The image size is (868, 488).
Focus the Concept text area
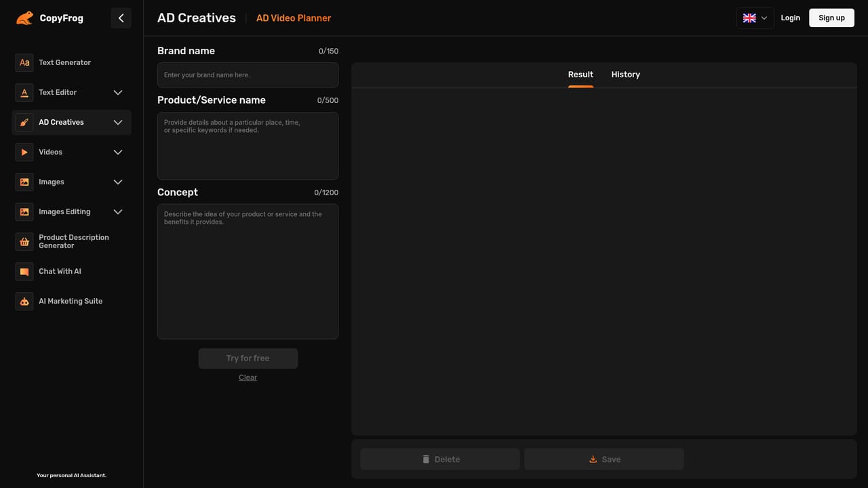[248, 272]
